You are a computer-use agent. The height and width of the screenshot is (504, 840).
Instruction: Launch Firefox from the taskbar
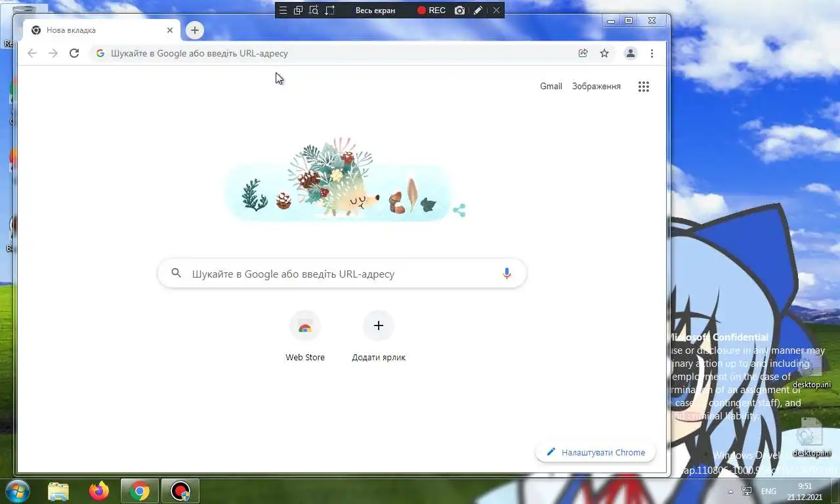pyautogui.click(x=99, y=491)
